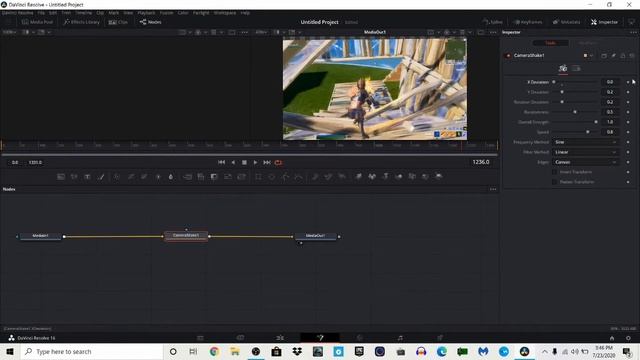
Task: Open Chrome from the taskbar
Action: 214,351
